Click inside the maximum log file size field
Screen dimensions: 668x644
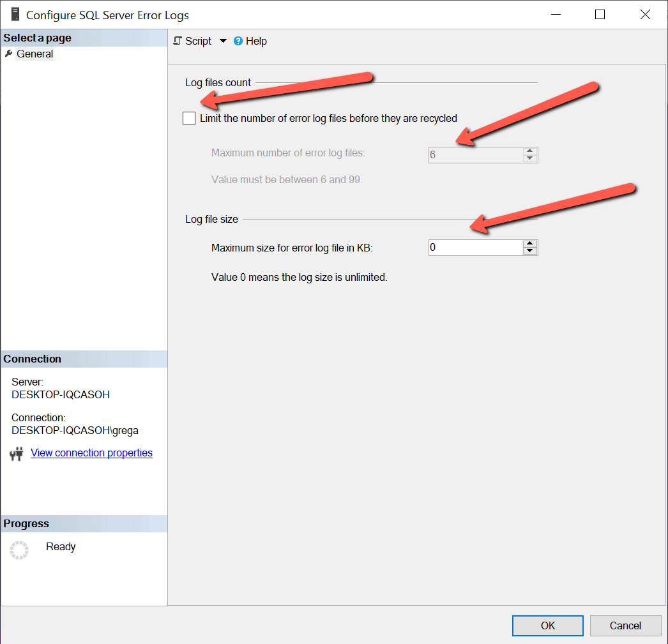point(473,247)
